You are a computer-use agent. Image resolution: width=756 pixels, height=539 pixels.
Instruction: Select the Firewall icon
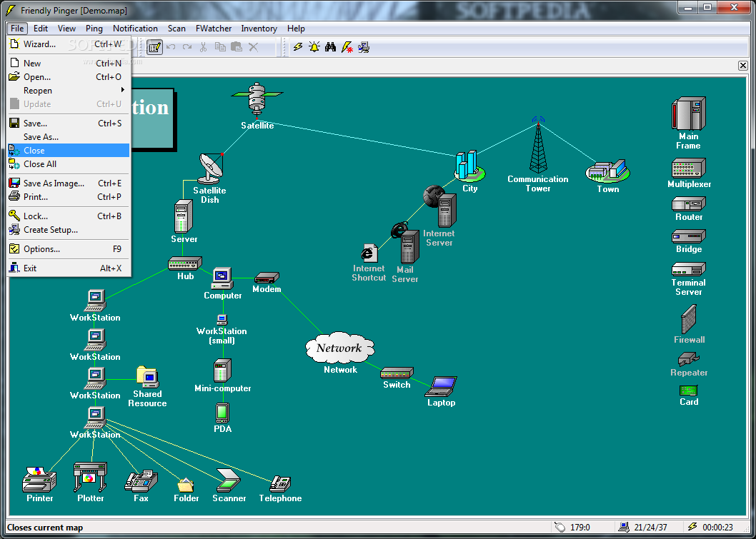(x=689, y=319)
